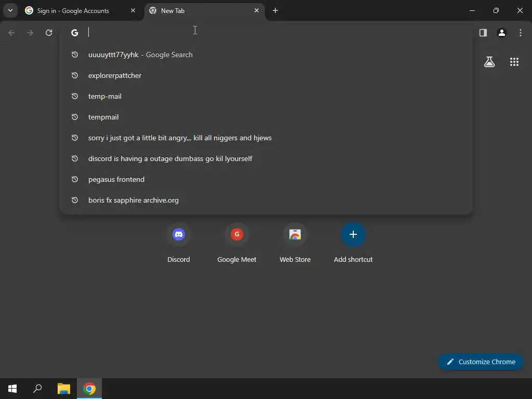
Task: Click history clock icon beside explorerpattcher
Action: [75, 75]
